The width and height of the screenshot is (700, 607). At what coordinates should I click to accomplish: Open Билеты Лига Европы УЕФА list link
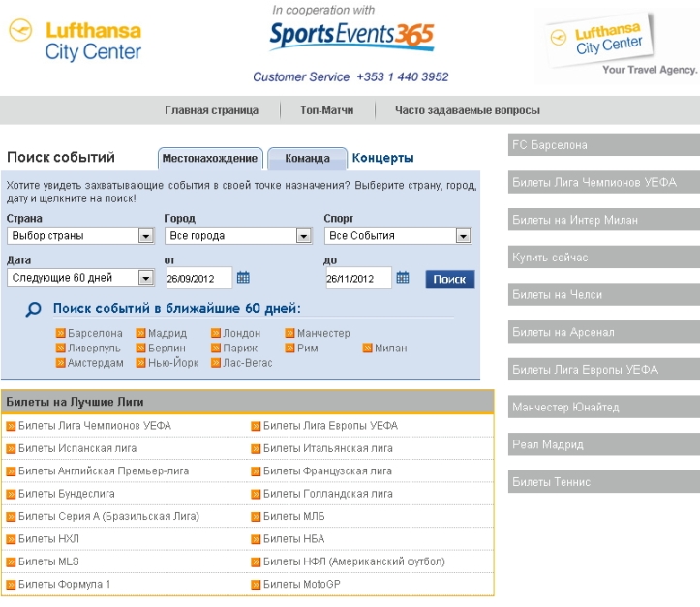point(330,426)
